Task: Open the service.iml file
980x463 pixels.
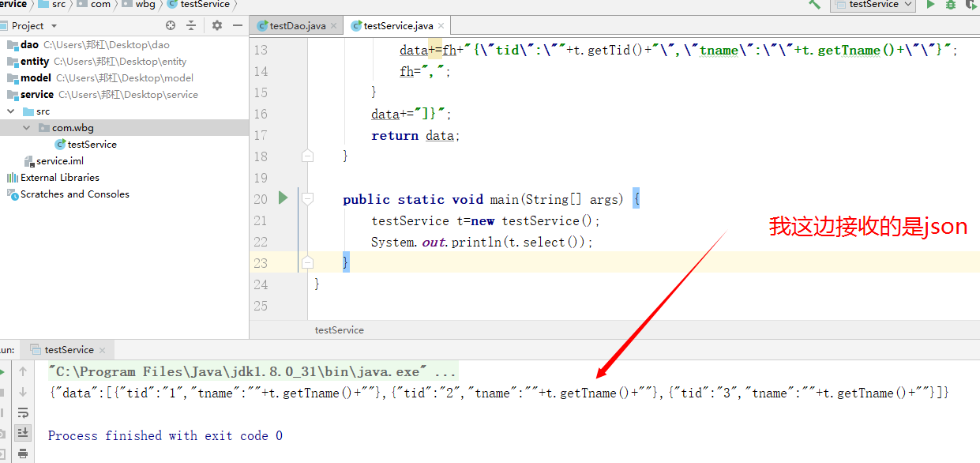Action: click(60, 161)
